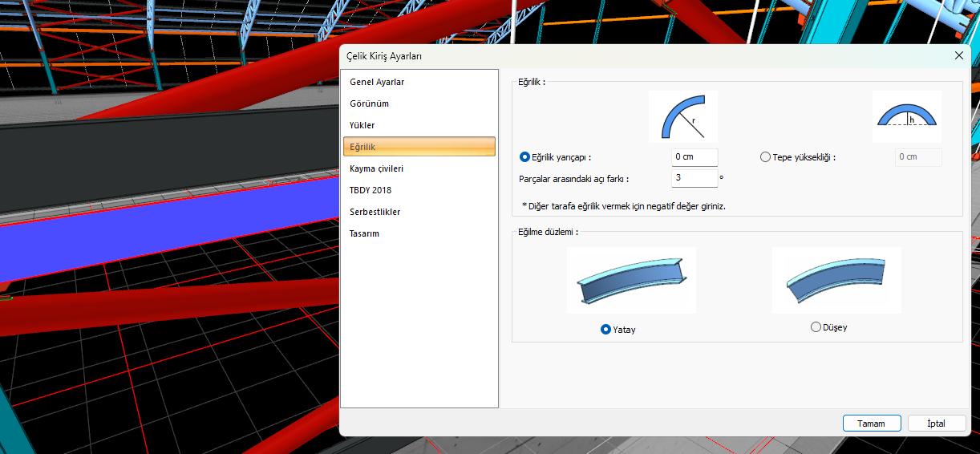Choose Yatay bending plane option
This screenshot has width=980, height=454.
pyautogui.click(x=606, y=329)
